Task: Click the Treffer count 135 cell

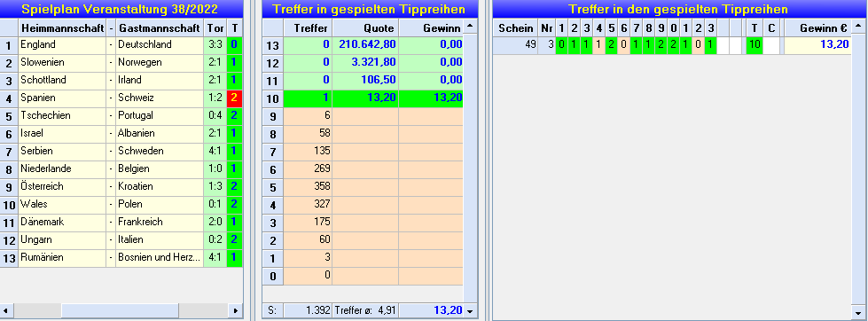Action: [308, 151]
